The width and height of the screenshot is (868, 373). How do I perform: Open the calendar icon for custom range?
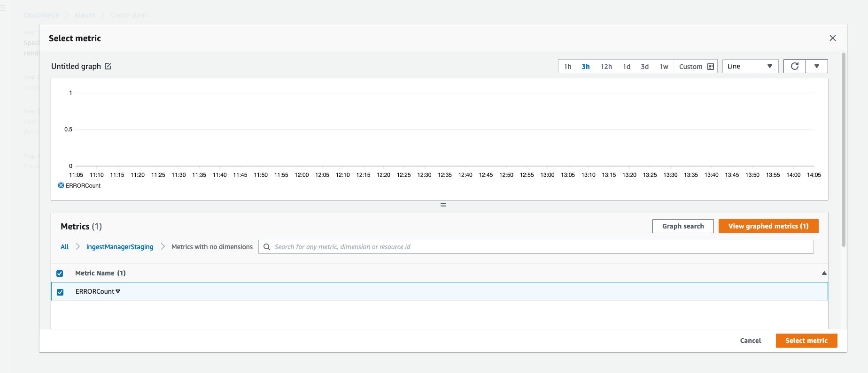point(711,67)
